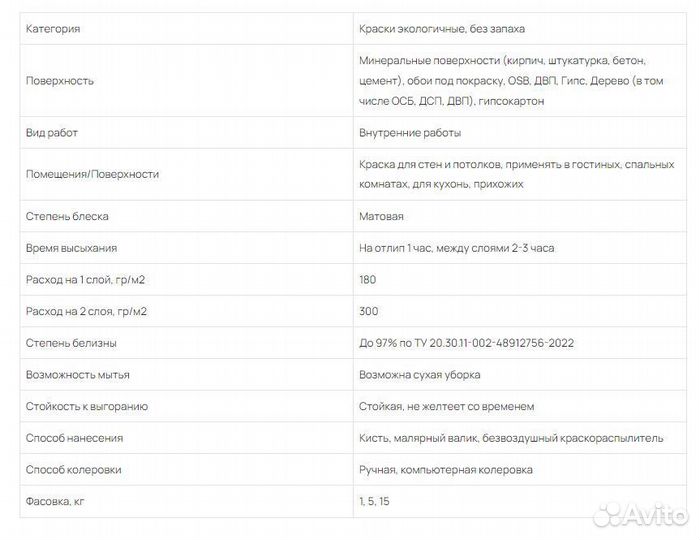Select the "180" consumption value
700x540 pixels.
(x=367, y=280)
